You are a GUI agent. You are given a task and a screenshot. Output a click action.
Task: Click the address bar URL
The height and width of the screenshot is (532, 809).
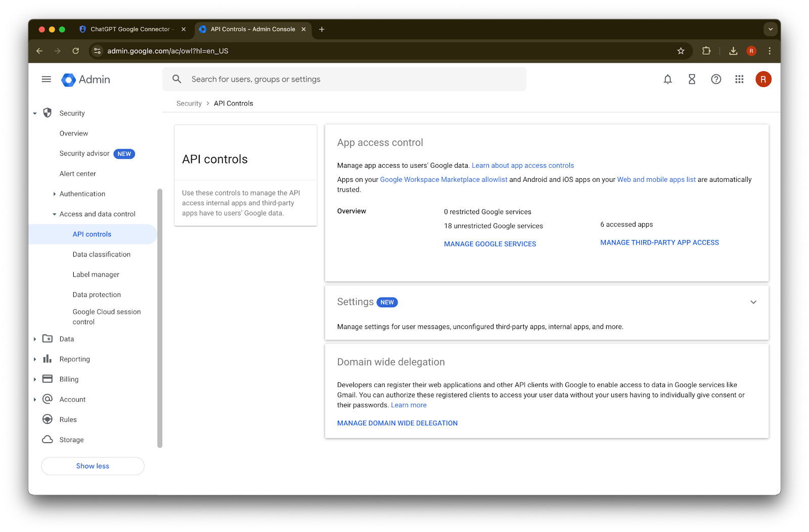[x=168, y=51]
